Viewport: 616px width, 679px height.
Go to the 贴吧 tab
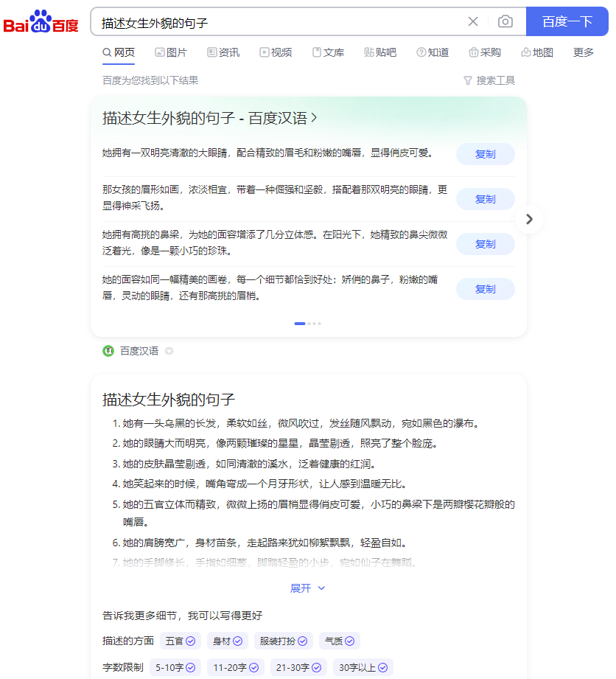pyautogui.click(x=380, y=53)
